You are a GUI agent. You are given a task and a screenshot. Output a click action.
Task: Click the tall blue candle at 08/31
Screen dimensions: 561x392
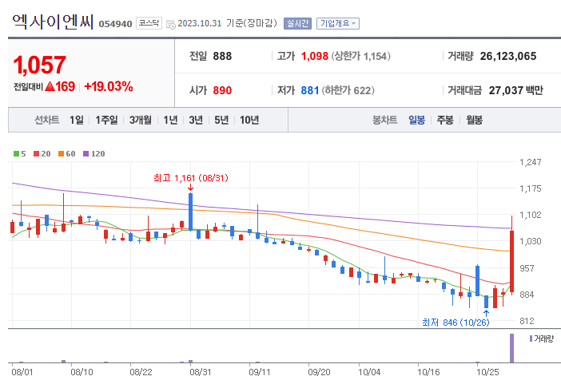(x=191, y=212)
